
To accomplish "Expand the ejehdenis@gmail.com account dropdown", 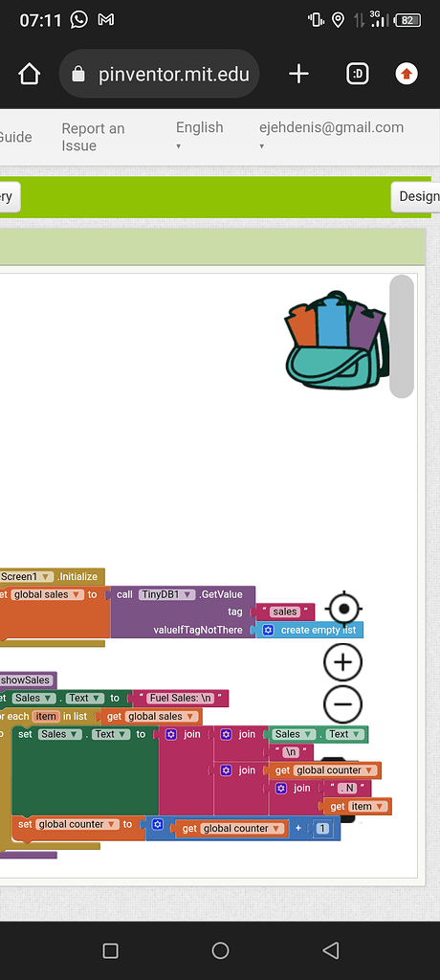I will click(x=331, y=135).
